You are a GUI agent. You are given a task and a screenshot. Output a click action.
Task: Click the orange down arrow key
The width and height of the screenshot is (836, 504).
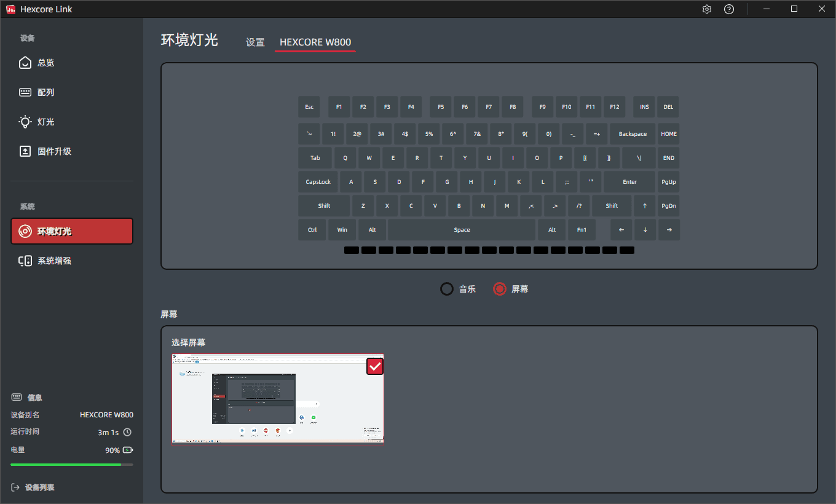(645, 230)
